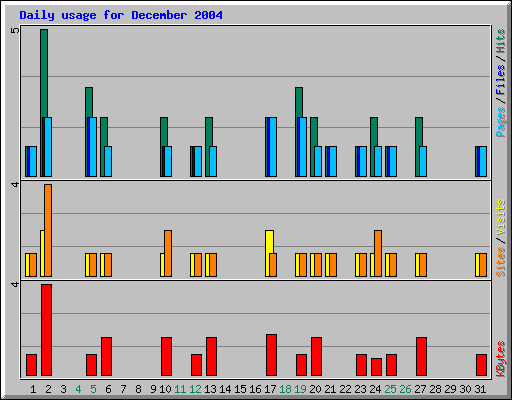Select green weekend day label '12'
512x400 pixels.
[195, 389]
